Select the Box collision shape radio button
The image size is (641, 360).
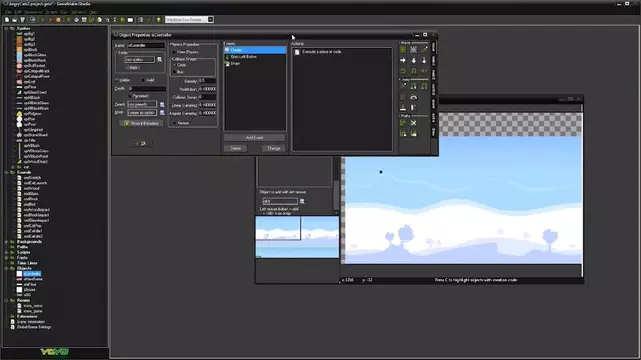(175, 72)
